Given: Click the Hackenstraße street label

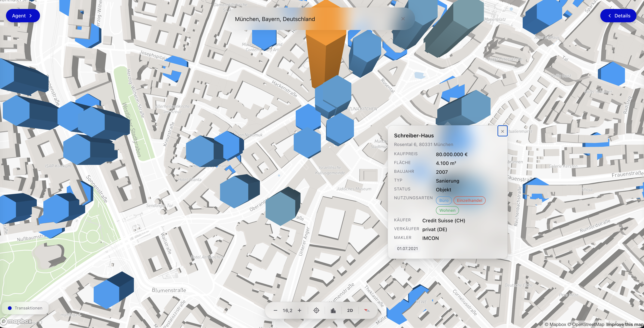Looking at the screenshot, I should click(284, 89).
